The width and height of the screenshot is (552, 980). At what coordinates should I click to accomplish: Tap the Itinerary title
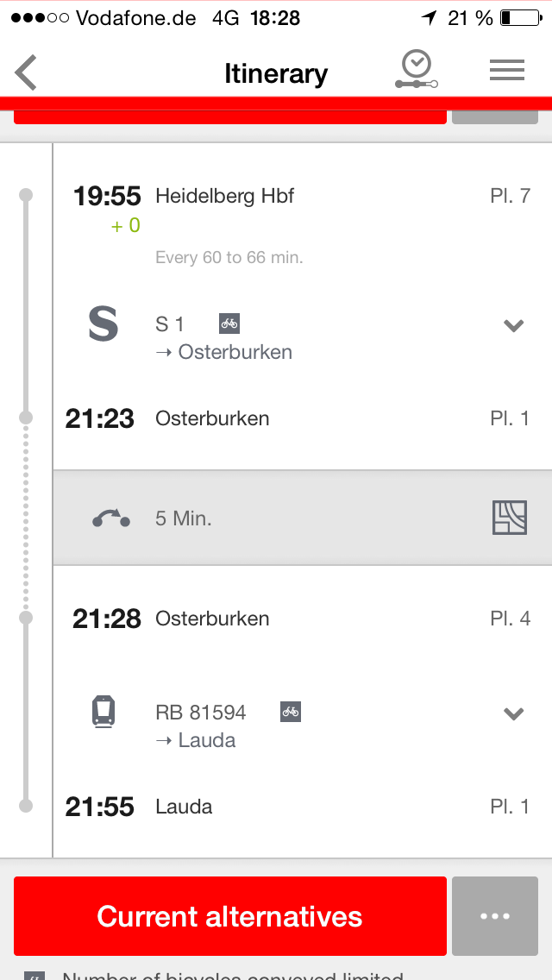(x=276, y=73)
